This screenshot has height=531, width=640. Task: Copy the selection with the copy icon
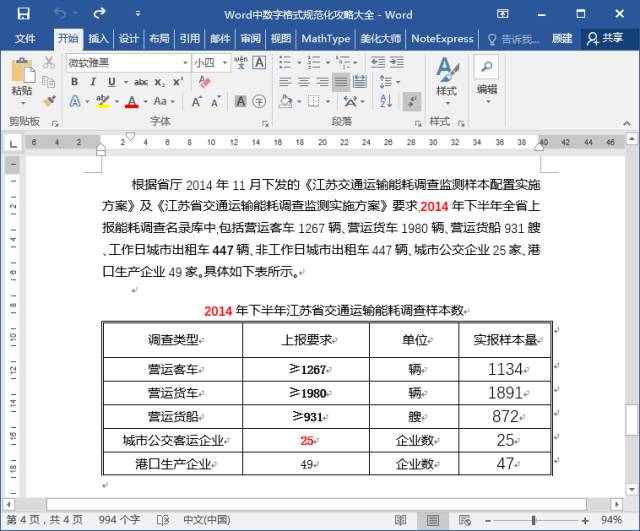49,82
